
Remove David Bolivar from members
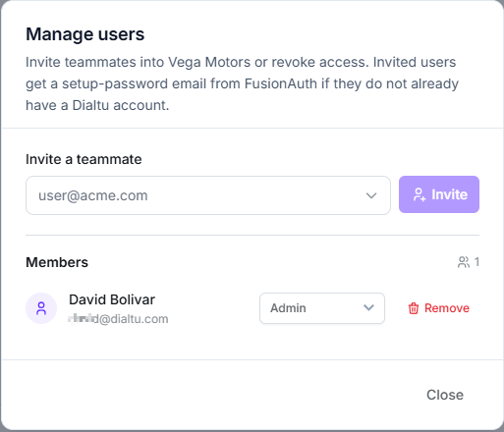438,308
